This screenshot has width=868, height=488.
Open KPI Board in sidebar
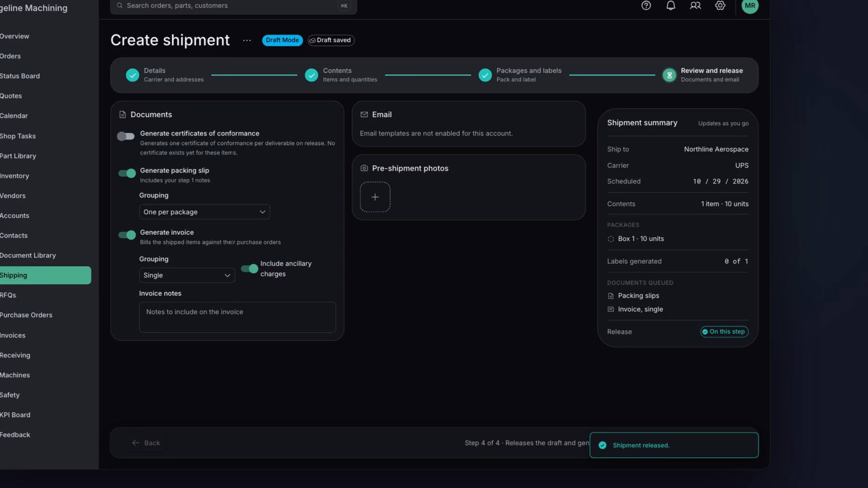pos(45,415)
